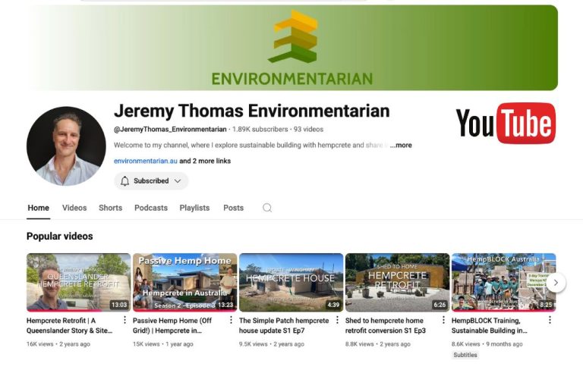583x392 pixels.
Task: Open title 'Shed to hempcrete home retrofit conversion'
Action: click(386, 325)
